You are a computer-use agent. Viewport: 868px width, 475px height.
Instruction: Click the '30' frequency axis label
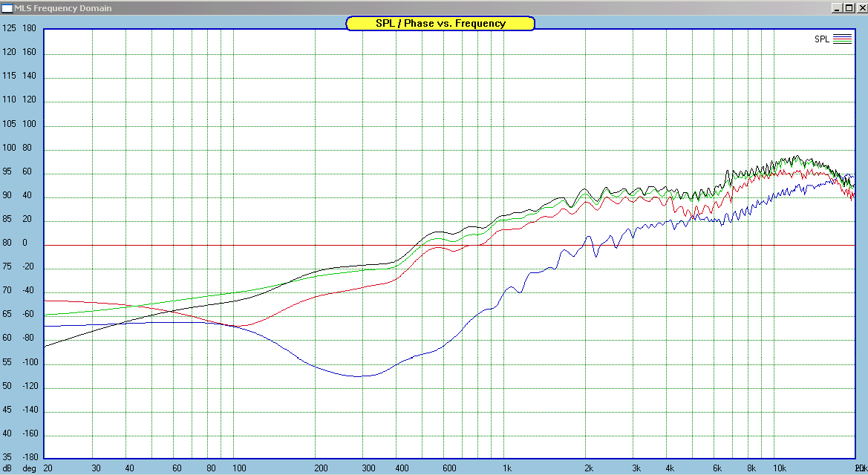coord(97,468)
